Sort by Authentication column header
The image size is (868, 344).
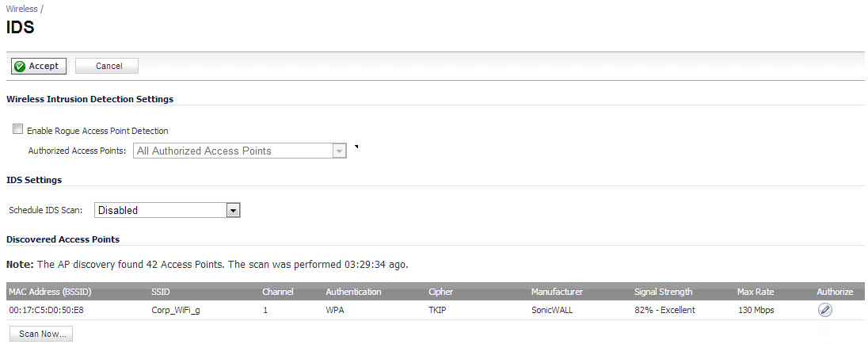click(353, 292)
